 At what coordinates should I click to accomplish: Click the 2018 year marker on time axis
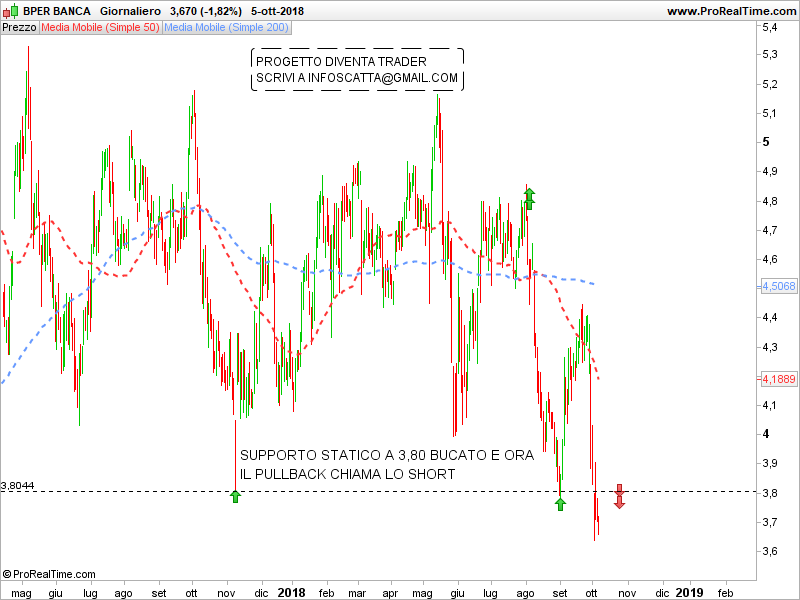(291, 592)
